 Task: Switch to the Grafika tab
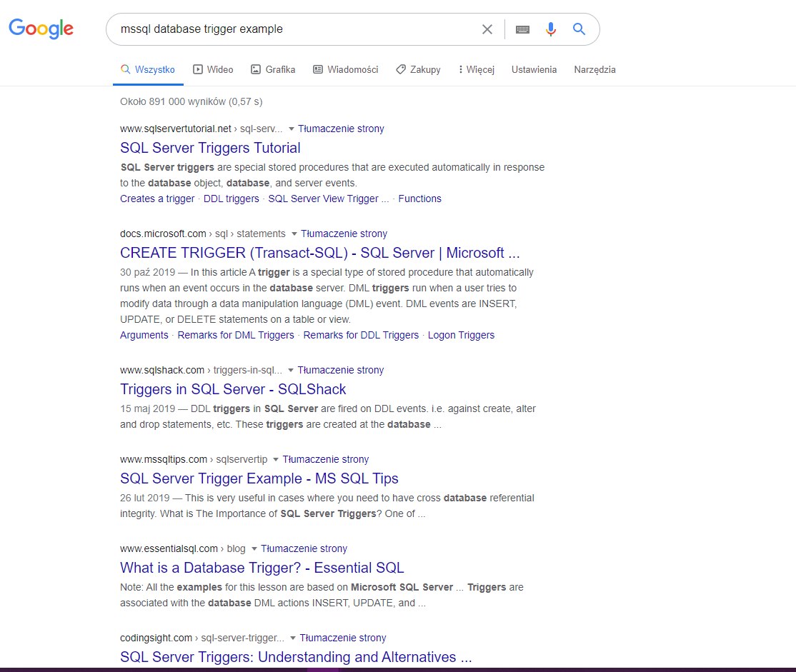(273, 69)
